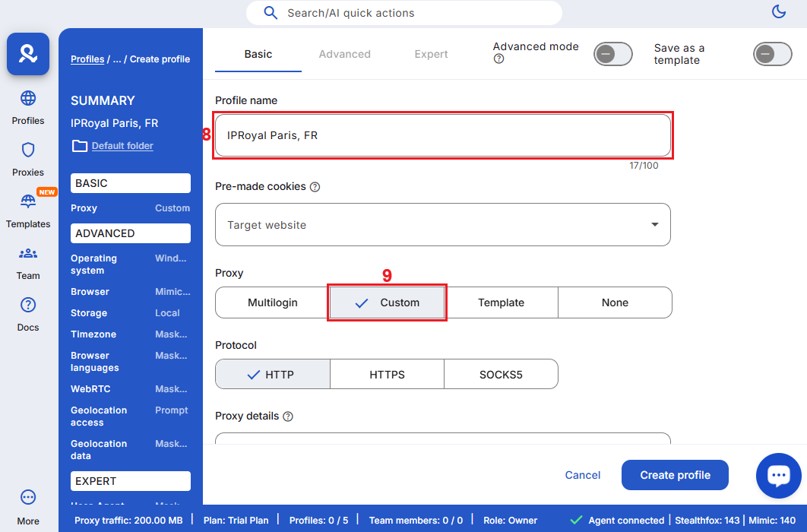Viewport: 807px width, 532px height.
Task: Select SOCKS5 protocol option
Action: [501, 375]
